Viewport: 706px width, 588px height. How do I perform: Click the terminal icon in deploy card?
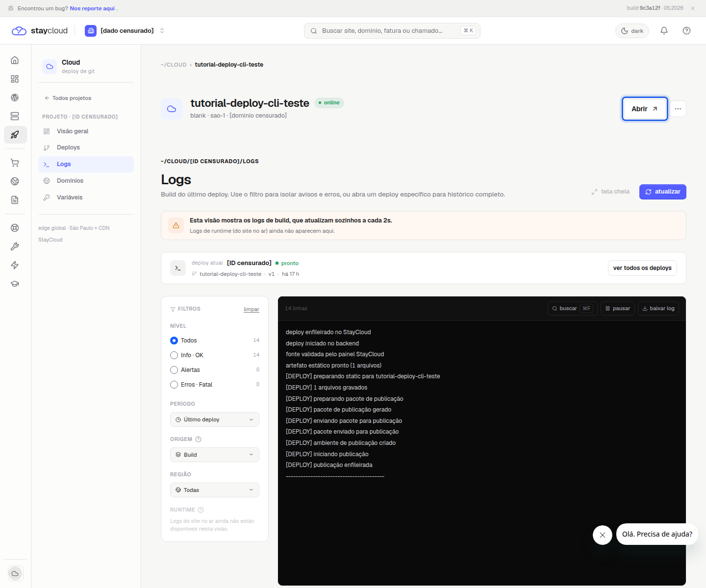coord(178,268)
